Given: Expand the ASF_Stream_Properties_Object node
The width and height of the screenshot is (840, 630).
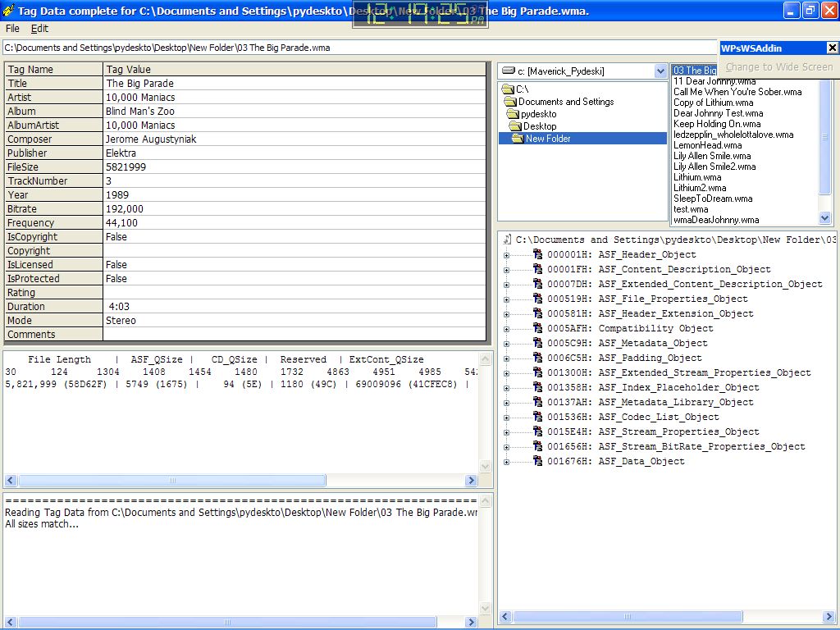Looking at the screenshot, I should [506, 432].
